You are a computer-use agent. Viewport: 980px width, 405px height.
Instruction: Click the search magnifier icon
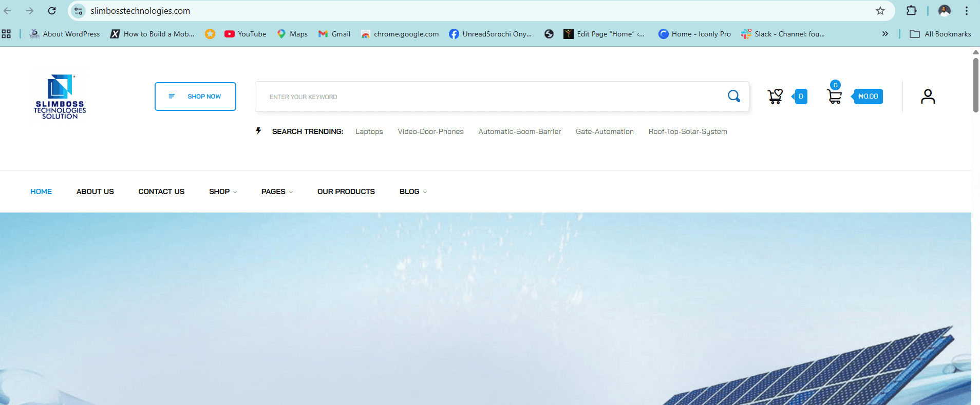click(734, 96)
